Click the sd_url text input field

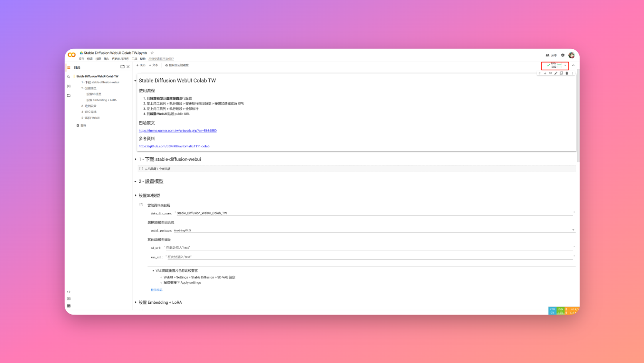point(369,248)
